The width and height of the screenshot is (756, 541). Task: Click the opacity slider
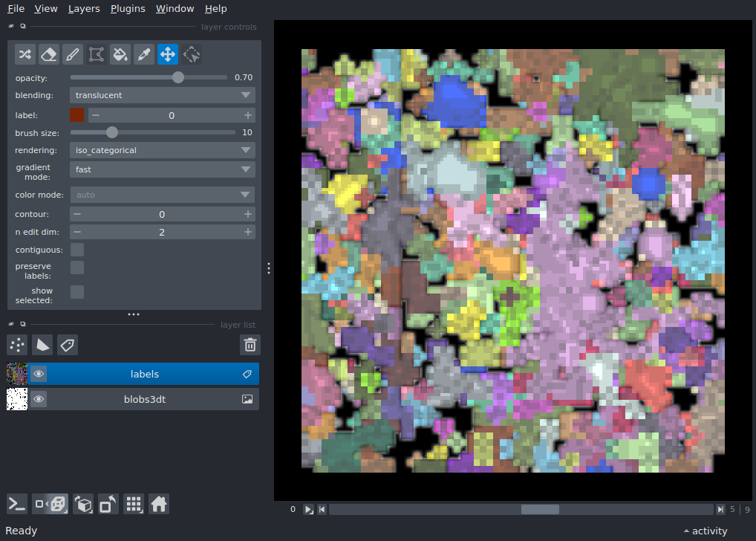coord(149,77)
